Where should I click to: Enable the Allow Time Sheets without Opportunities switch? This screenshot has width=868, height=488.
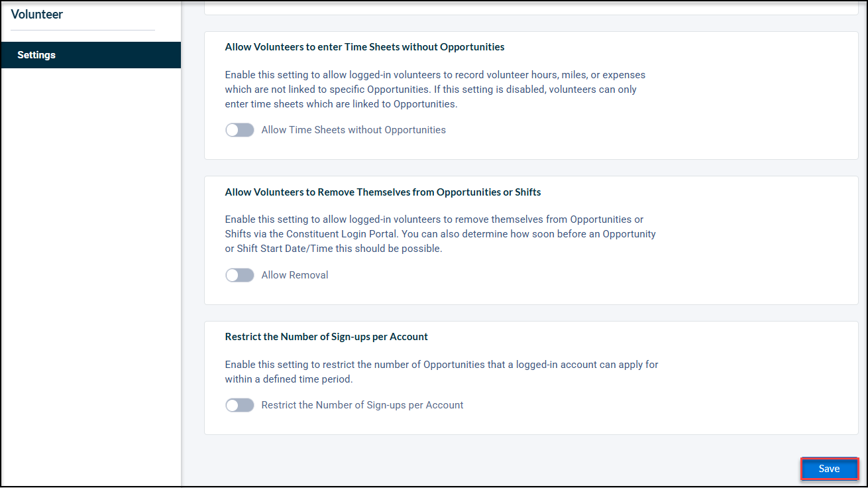(x=240, y=130)
